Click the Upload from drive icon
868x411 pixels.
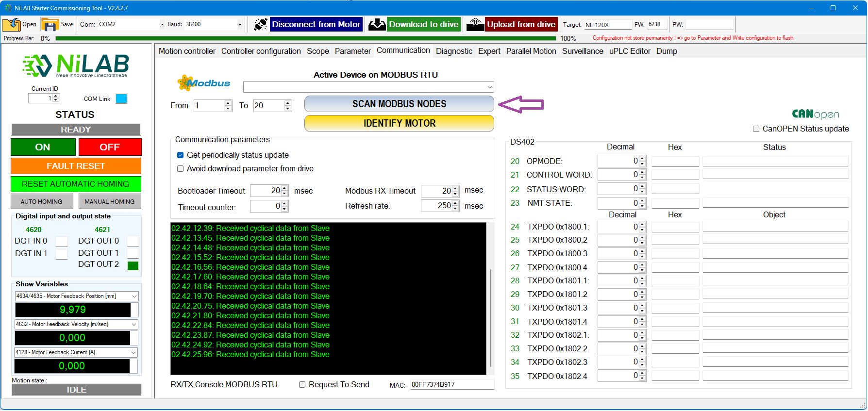coord(475,24)
